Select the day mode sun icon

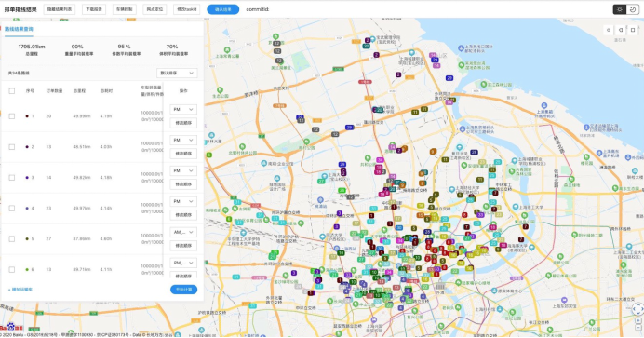tap(620, 9)
